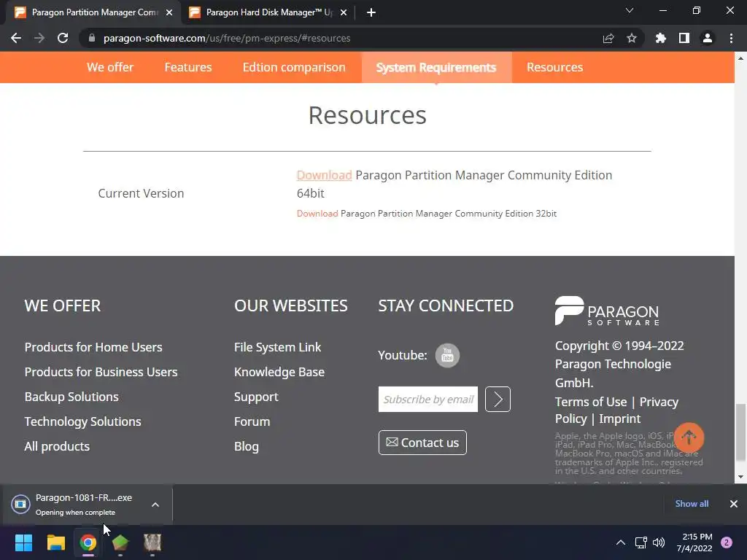
Task: Open the File System Link website
Action: (277, 347)
